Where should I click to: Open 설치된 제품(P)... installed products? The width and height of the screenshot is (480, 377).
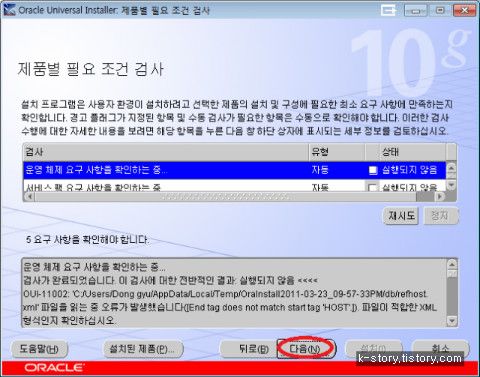[144, 349]
